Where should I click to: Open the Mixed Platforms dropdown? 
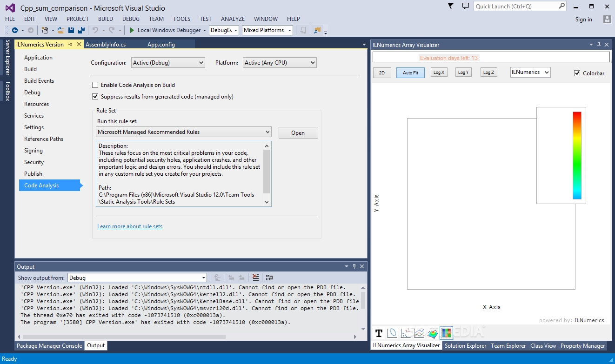[x=267, y=30]
